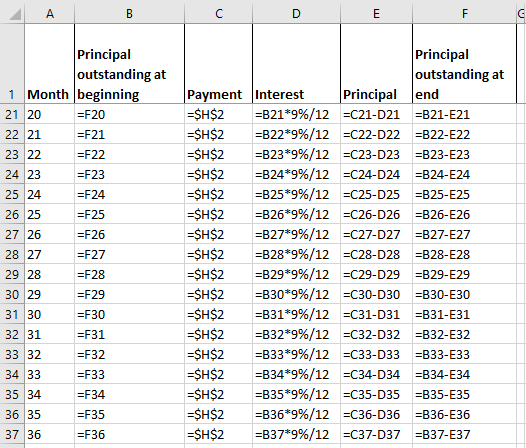Select cell containing =F32
The width and height of the screenshot is (526, 448).
(x=129, y=354)
